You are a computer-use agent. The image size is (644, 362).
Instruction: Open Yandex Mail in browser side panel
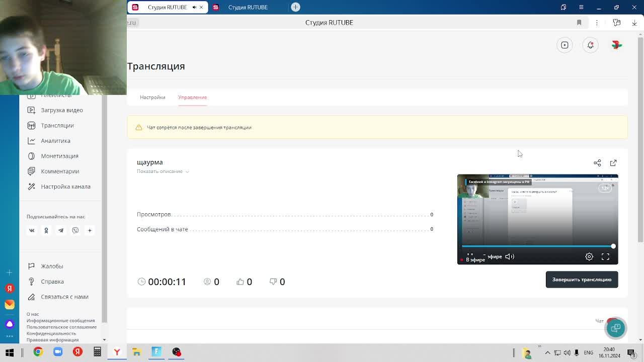click(10, 304)
